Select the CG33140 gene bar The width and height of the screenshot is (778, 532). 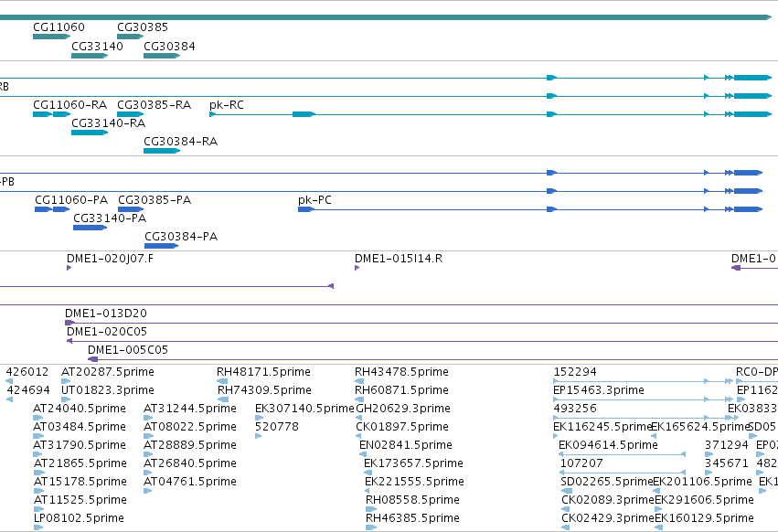coord(90,56)
